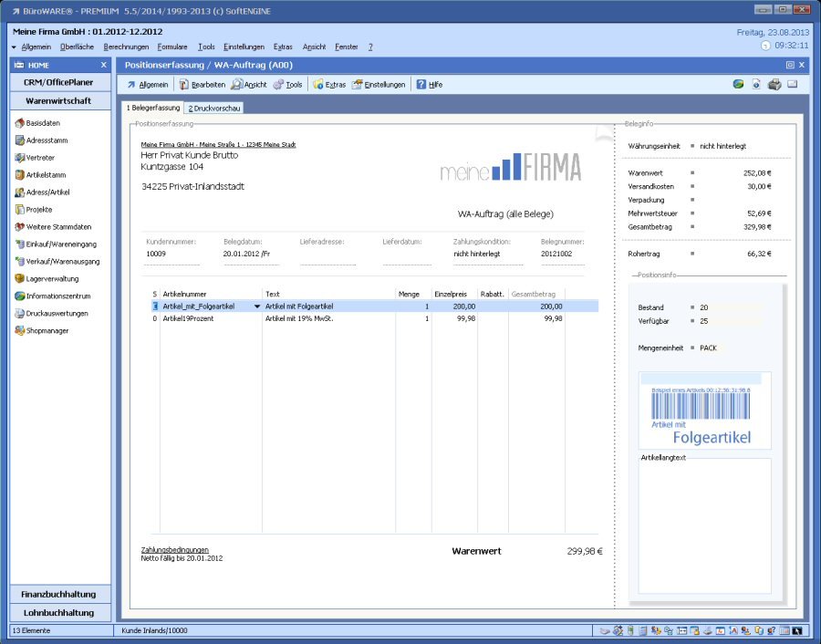Click the Lagerverwaltung box icon

pyautogui.click(x=20, y=278)
